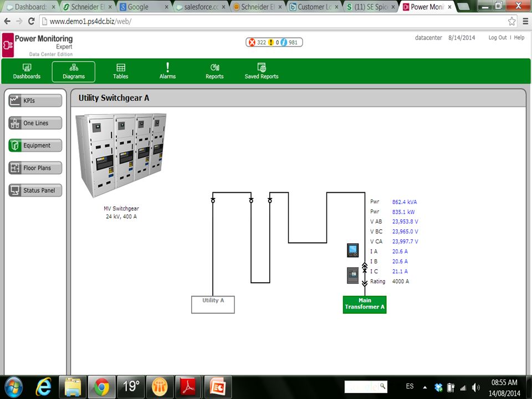This screenshot has width=532, height=399.
Task: Open the Status Panel view
Action: coord(35,190)
